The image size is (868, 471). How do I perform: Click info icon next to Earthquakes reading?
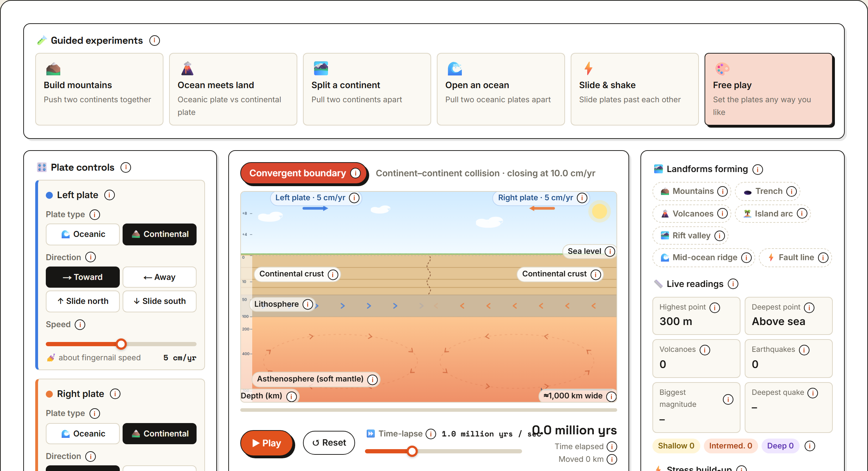[804, 350]
